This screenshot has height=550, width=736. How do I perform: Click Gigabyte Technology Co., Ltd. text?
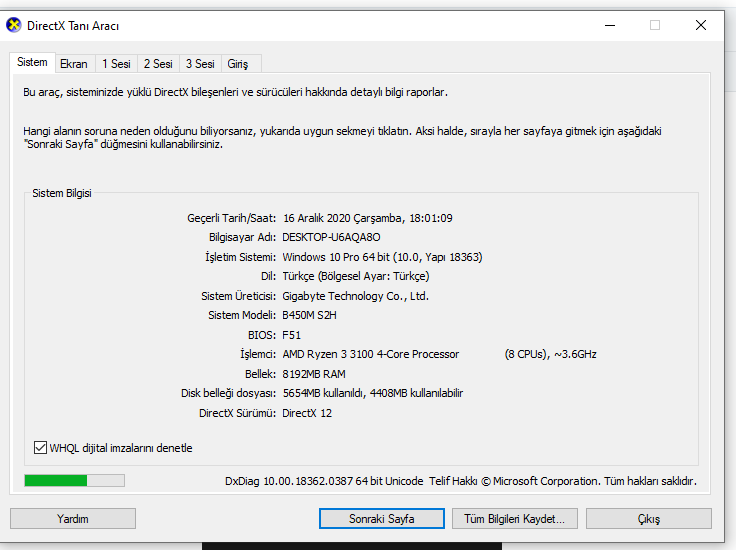pos(355,296)
